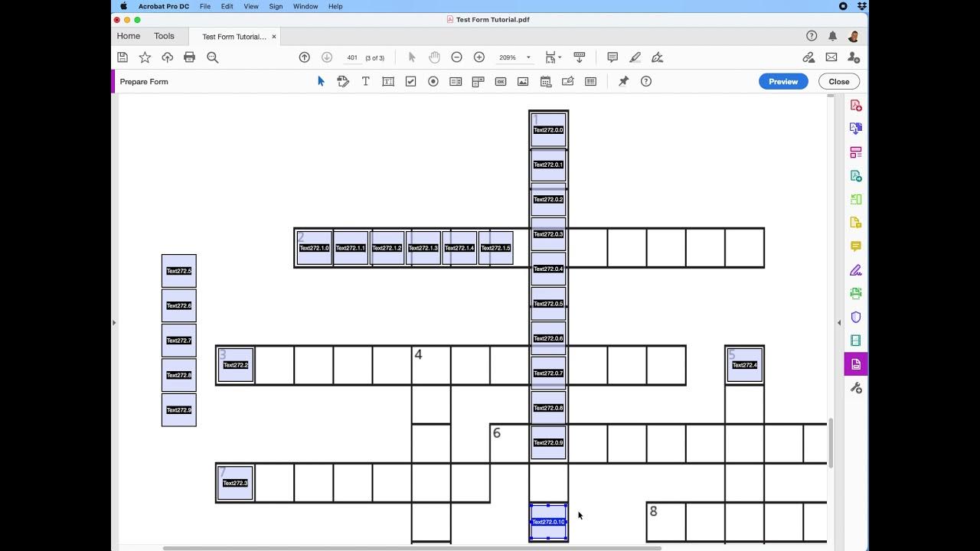Open Organize Pages tool in sidebar
The image size is (980, 551).
pos(856,152)
